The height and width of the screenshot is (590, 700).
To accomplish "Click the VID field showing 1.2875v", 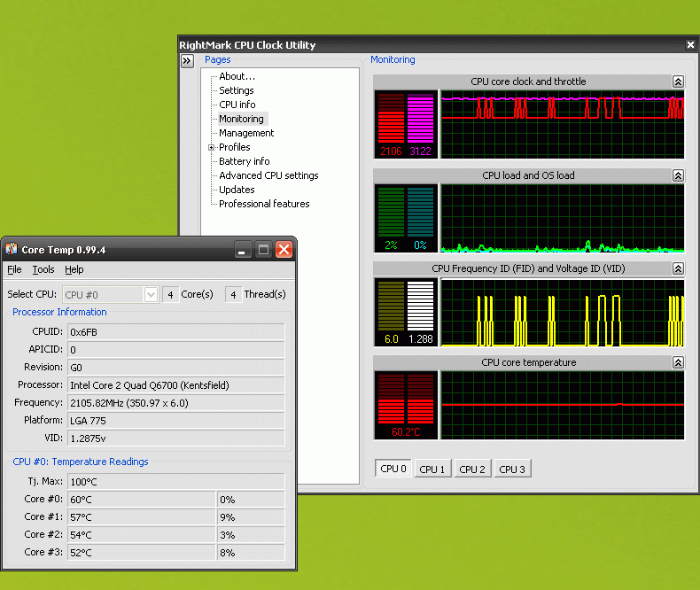I will 176,439.
